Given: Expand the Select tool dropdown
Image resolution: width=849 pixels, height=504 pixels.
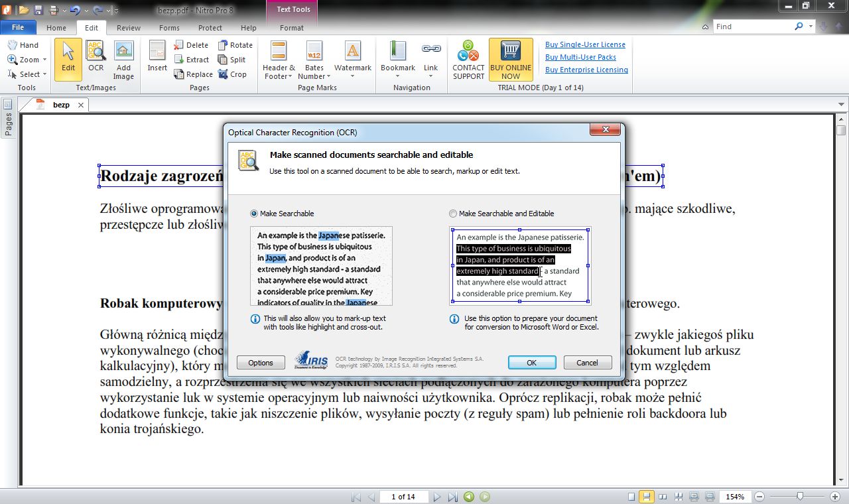Looking at the screenshot, I should (44, 74).
